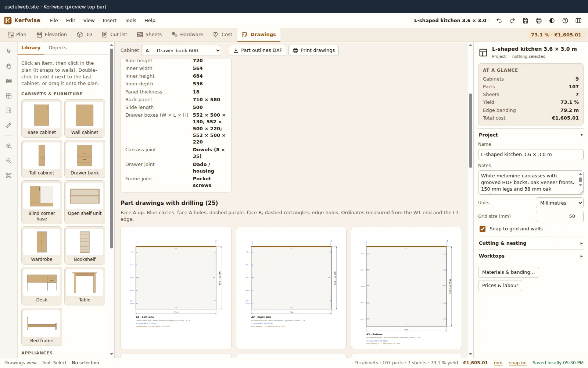Select the Drawer bank library item
This screenshot has width=588, height=368.
85,159
